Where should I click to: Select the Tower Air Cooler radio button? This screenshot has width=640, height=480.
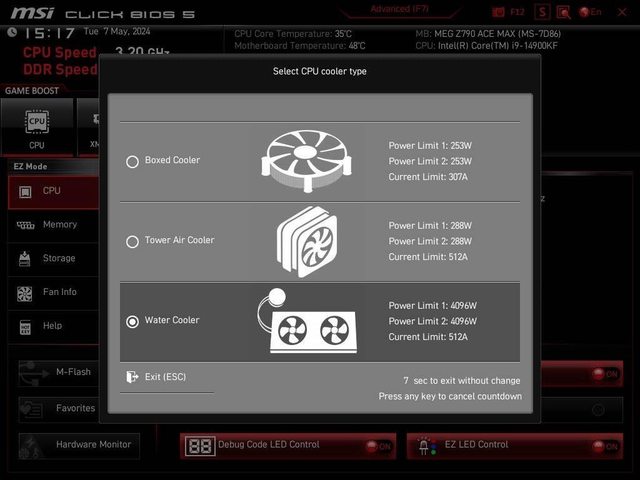pyautogui.click(x=132, y=242)
